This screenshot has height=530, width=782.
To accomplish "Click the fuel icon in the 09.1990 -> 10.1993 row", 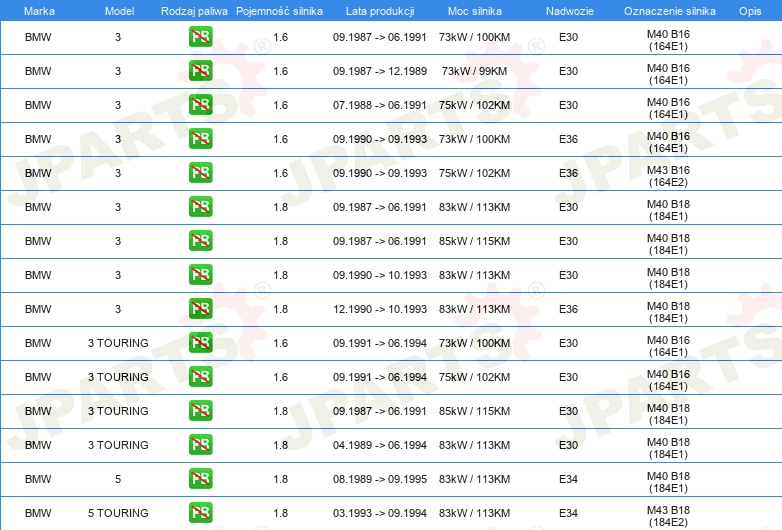I will (200, 275).
